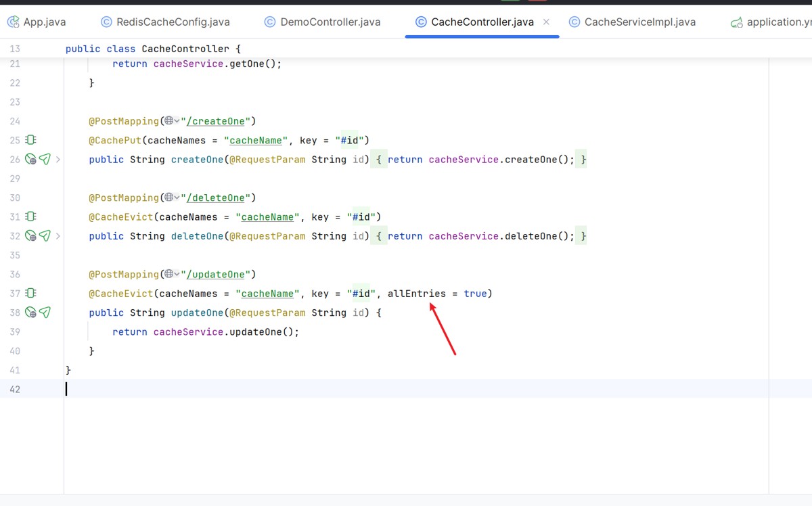Click the HTTP request send icon on line 26
This screenshot has height=506, width=812.
[45, 159]
